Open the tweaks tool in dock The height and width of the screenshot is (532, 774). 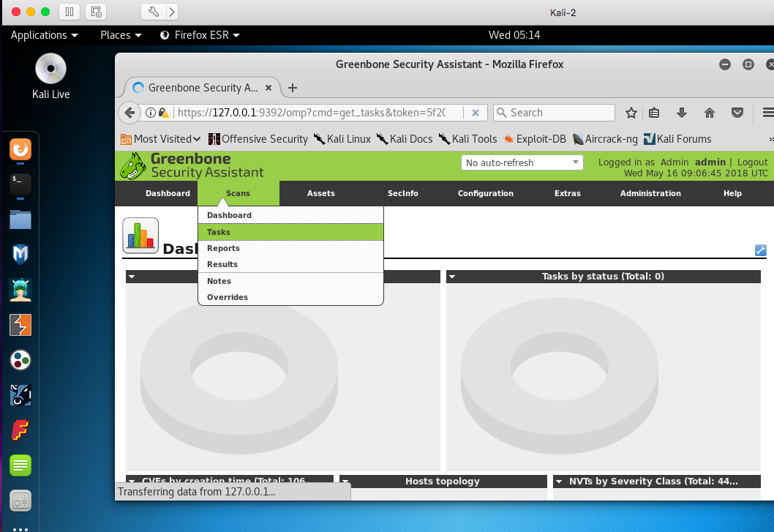coord(20,501)
